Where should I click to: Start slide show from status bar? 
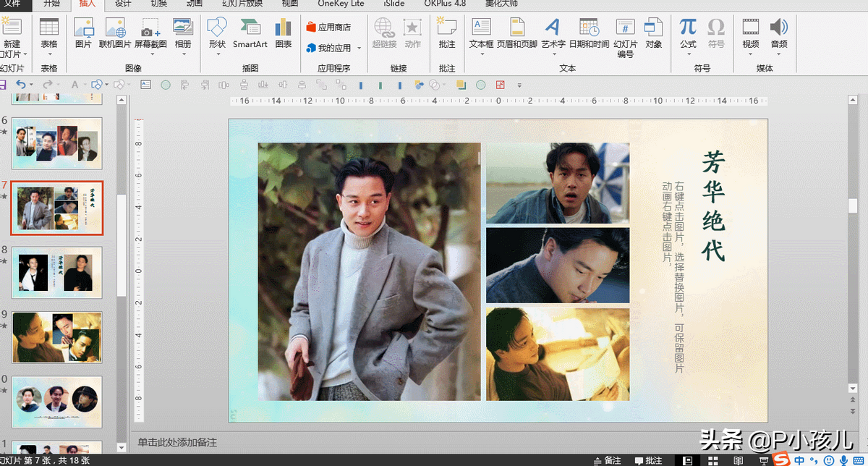point(765,460)
